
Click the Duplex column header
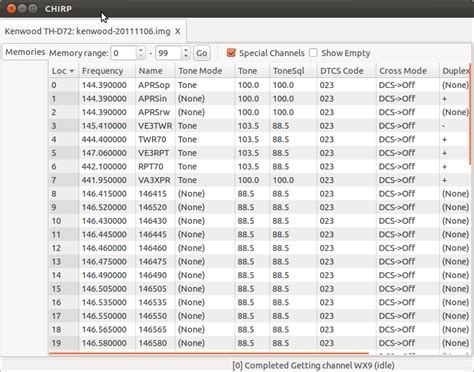(x=455, y=71)
